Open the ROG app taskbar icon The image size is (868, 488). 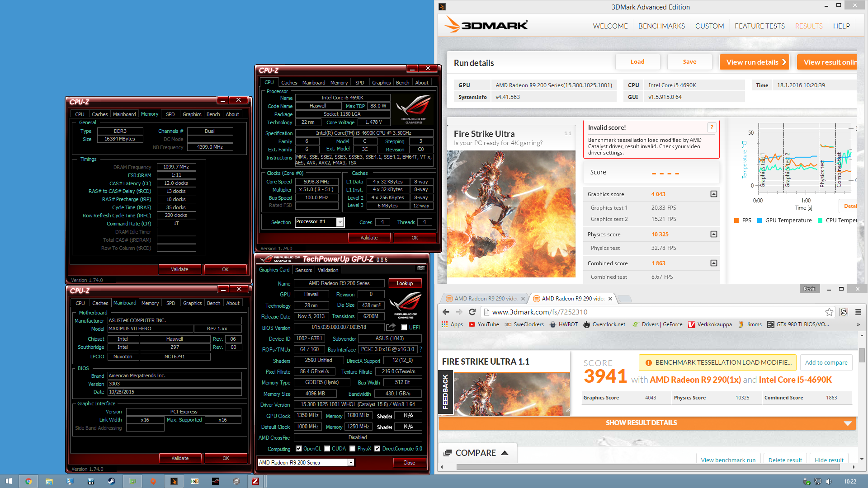click(216, 481)
